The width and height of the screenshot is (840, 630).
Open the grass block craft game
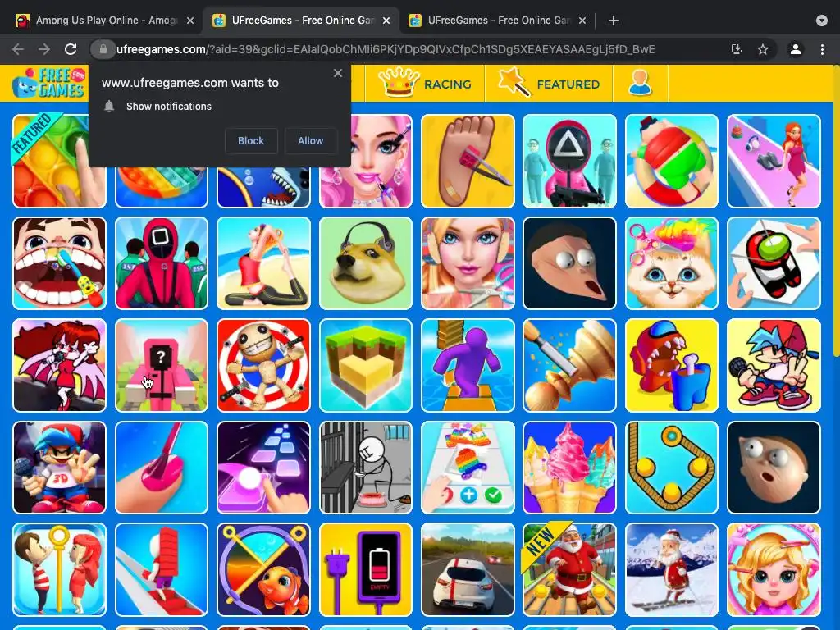click(x=366, y=365)
